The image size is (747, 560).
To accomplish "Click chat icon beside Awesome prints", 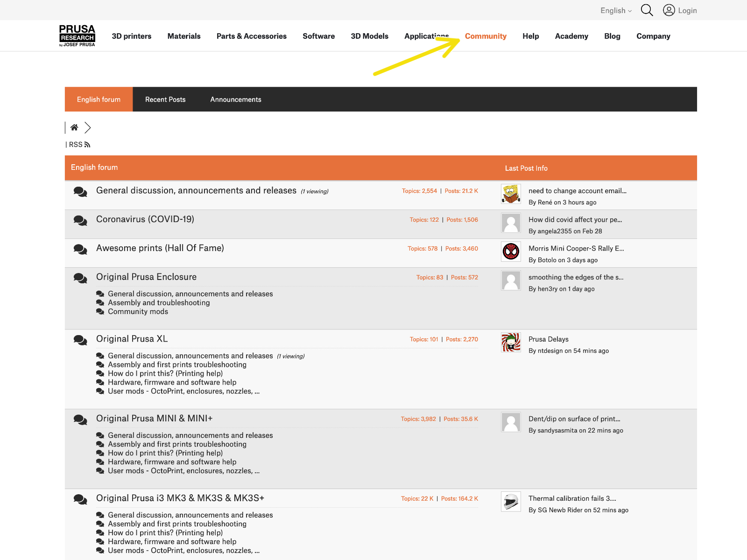I will tap(80, 250).
